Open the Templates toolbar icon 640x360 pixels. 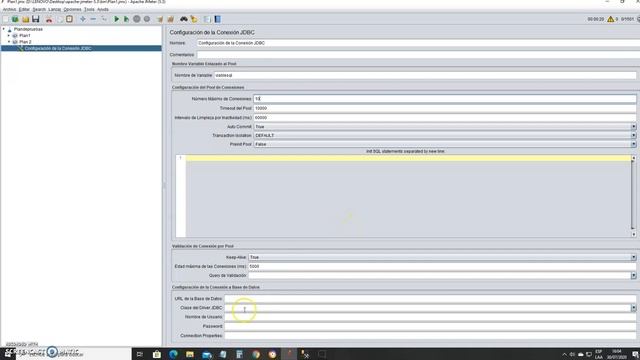(15, 19)
